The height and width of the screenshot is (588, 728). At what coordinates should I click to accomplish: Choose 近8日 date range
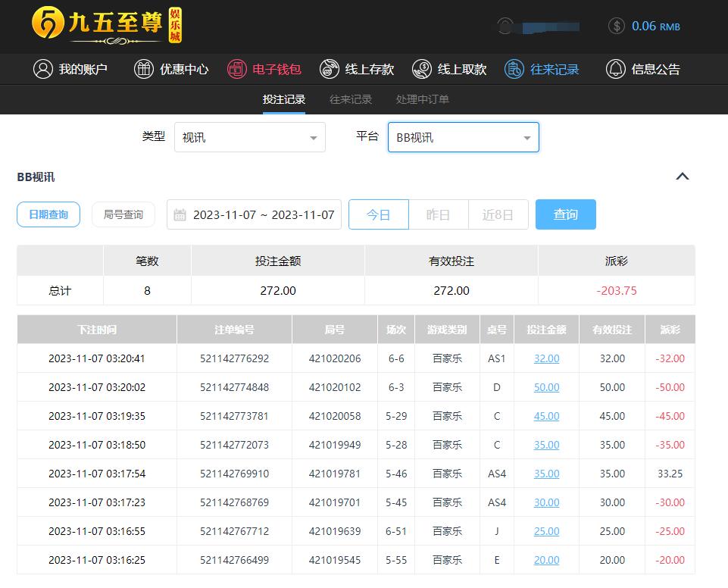(x=498, y=214)
